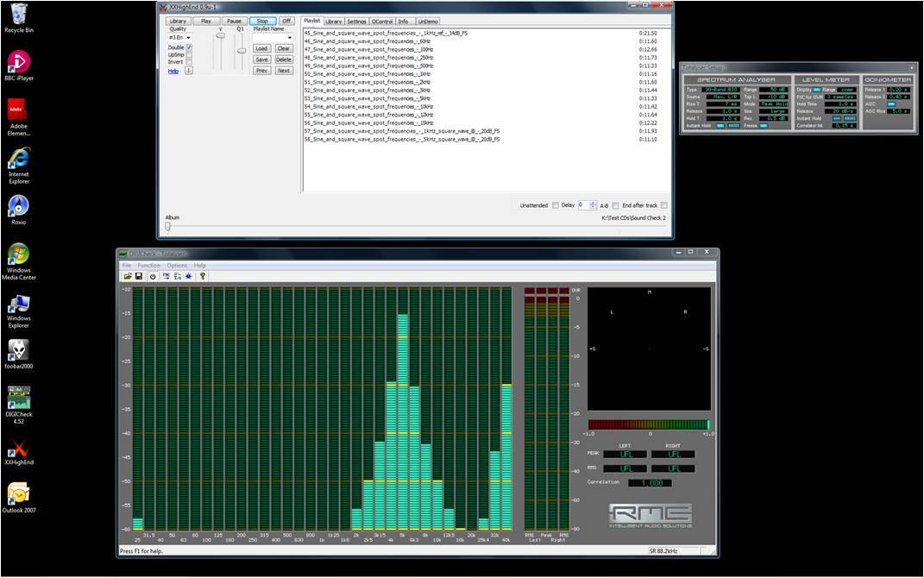Click the Stop button
Screen dimensions: 924x578
click(x=262, y=21)
